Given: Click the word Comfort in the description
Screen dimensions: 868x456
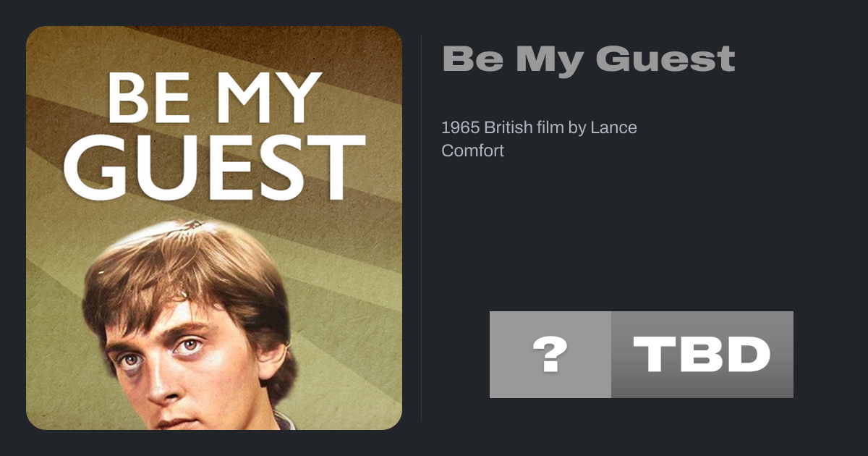Looking at the screenshot, I should [472, 151].
